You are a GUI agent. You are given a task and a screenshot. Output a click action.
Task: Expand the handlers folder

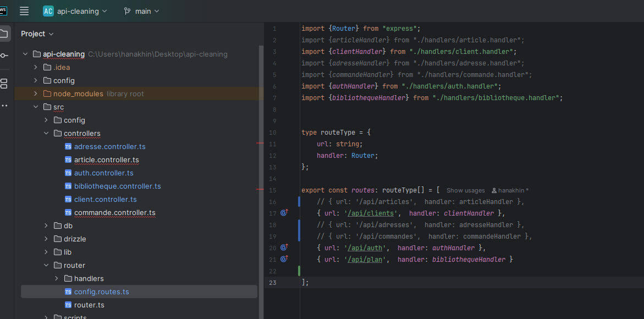(57, 278)
